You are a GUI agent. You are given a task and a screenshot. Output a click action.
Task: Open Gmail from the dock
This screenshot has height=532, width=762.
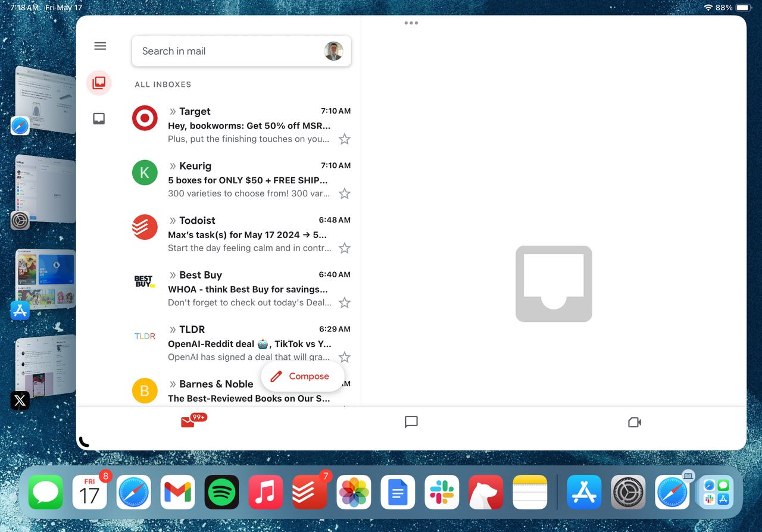pos(178,492)
